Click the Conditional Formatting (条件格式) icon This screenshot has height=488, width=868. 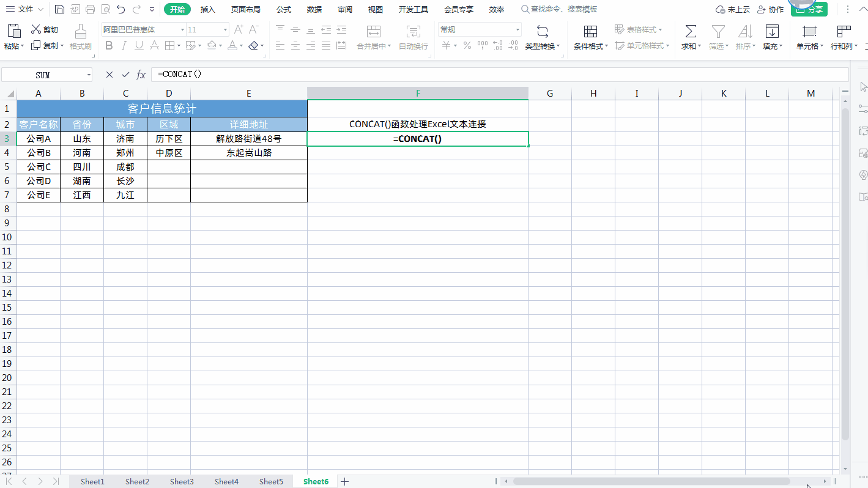click(x=590, y=32)
